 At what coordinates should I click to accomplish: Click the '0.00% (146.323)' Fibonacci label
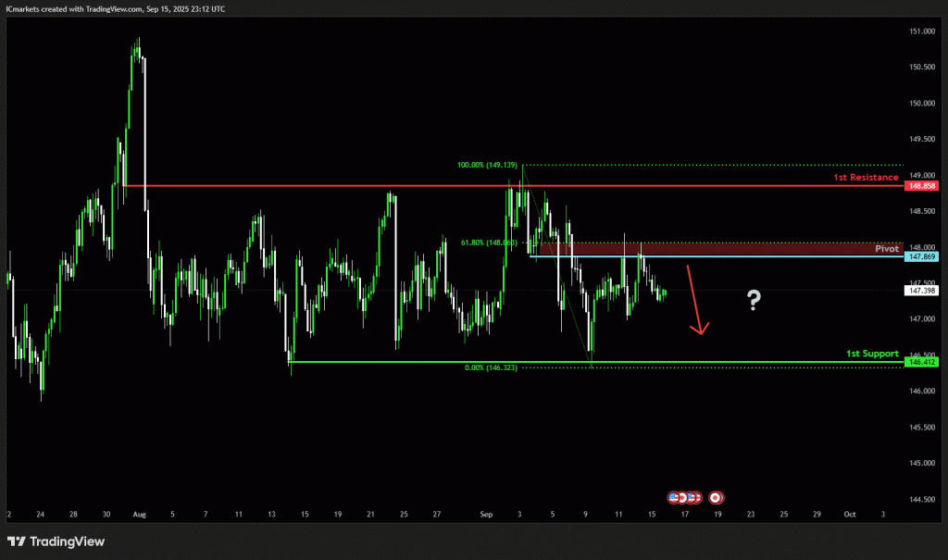[491, 367]
